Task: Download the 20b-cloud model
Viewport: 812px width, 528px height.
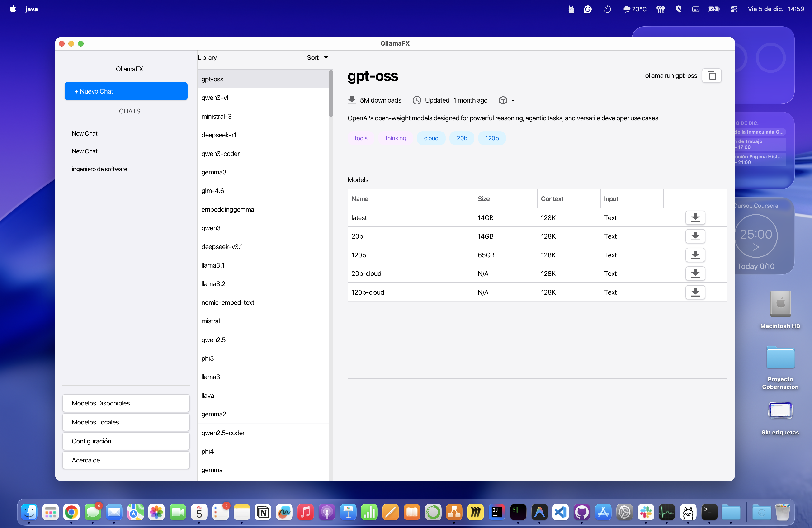Action: pyautogui.click(x=695, y=273)
